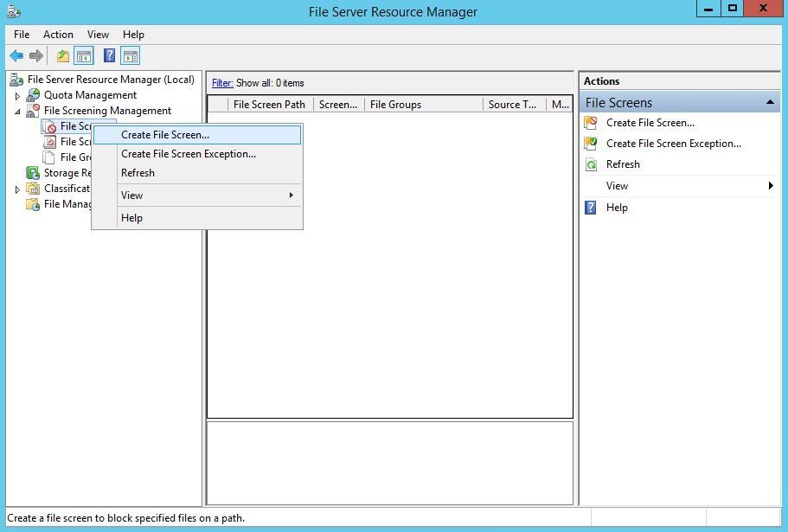Click Create File Screen... in Actions pane
This screenshot has width=788, height=532.
click(650, 123)
